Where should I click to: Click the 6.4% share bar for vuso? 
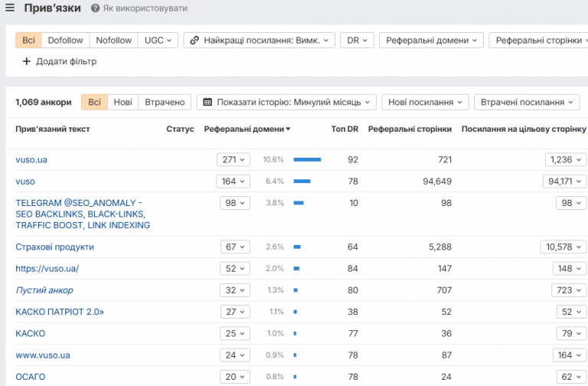point(302,182)
